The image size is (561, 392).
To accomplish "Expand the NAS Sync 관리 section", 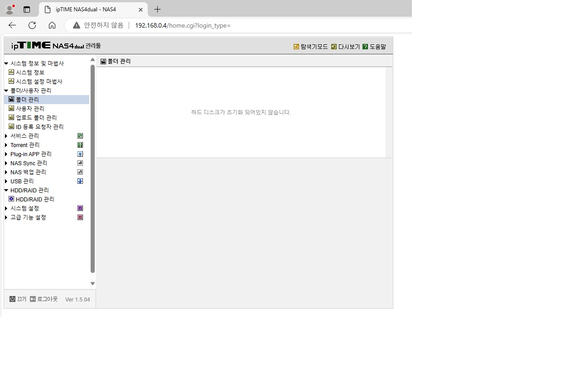I will tap(6, 163).
